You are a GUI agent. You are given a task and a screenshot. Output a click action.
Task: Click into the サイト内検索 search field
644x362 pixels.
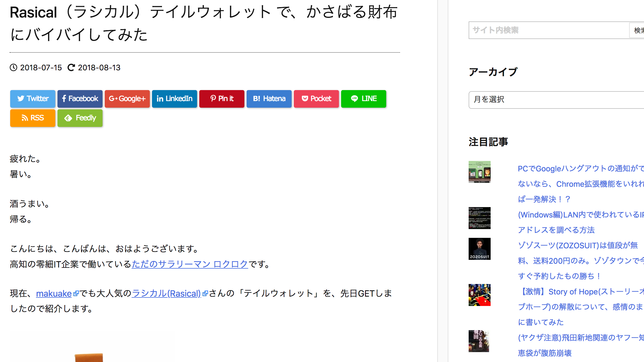click(548, 30)
